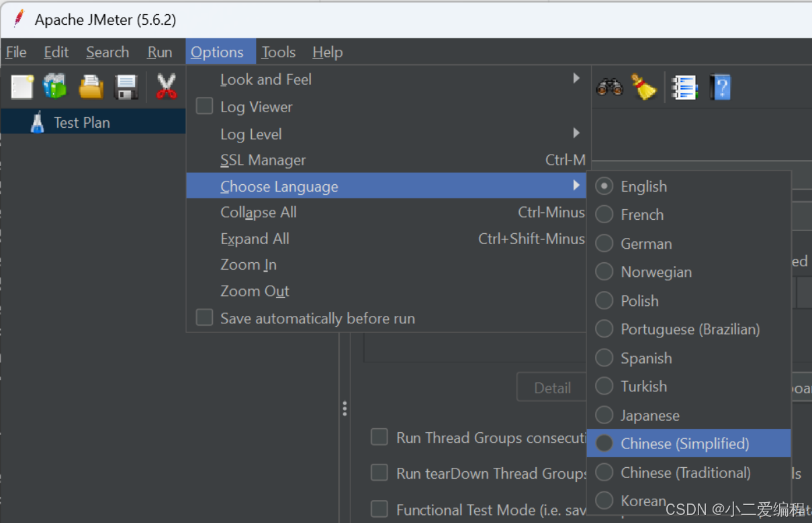The width and height of the screenshot is (812, 523).
Task: Open the Edit menu
Action: tap(56, 52)
